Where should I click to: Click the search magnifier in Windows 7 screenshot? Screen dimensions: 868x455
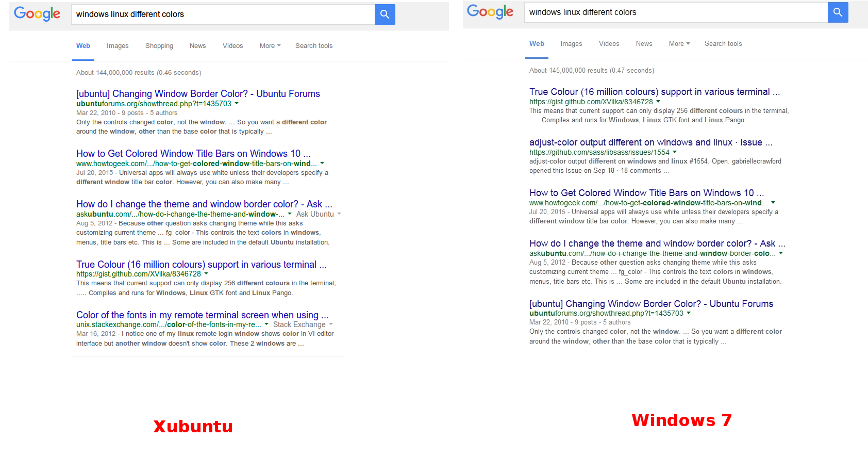[838, 12]
